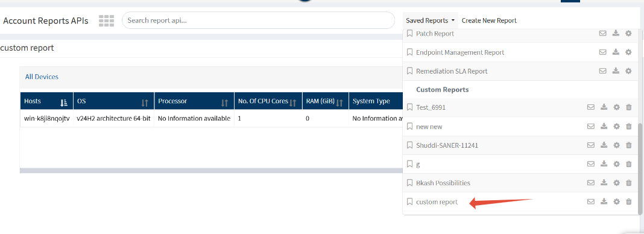Image resolution: width=644 pixels, height=234 pixels.
Task: Open settings gear for Remediation SLA Report
Action: click(628, 71)
